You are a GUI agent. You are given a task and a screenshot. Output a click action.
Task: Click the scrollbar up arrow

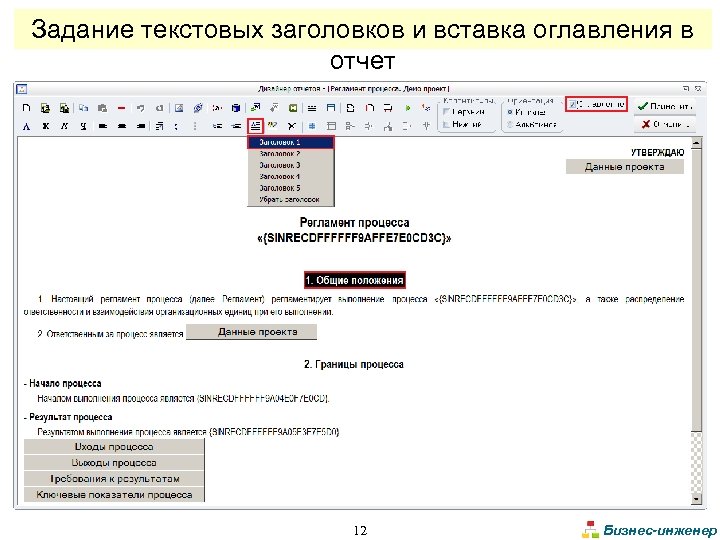point(697,144)
